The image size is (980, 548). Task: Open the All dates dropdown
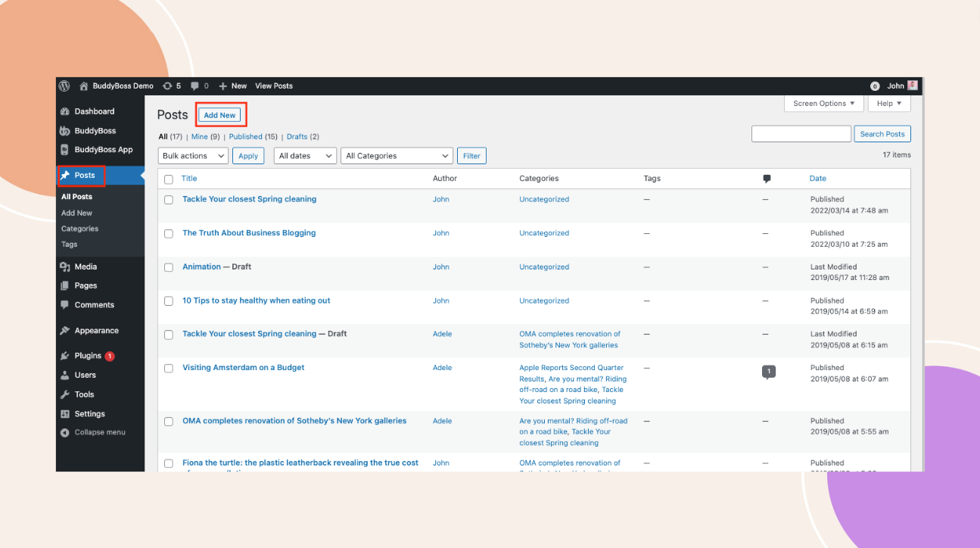point(306,156)
